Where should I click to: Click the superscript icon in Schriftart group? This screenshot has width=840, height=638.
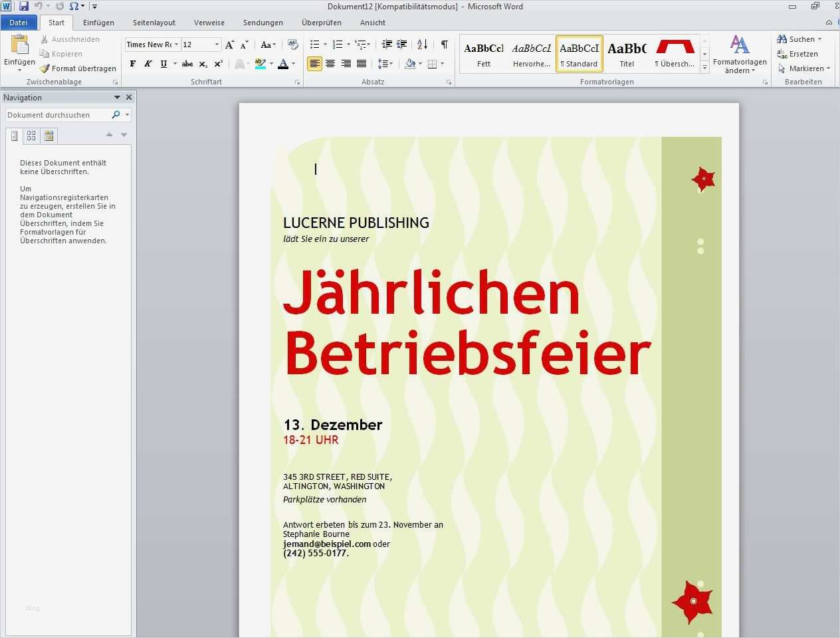[x=218, y=64]
